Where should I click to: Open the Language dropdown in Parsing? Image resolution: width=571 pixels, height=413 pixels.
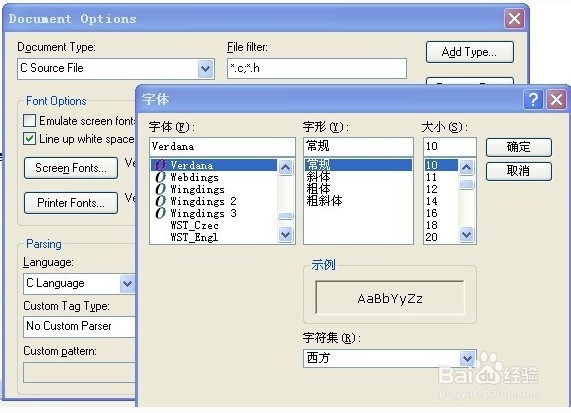[127, 283]
